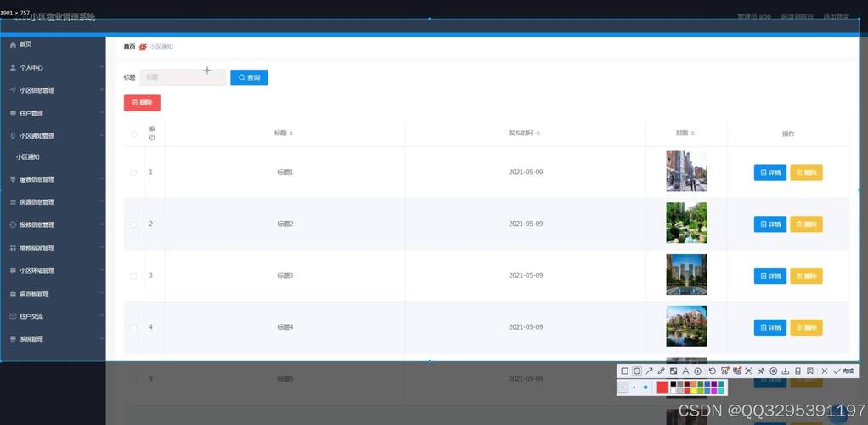Save screenshot with download icon
The width and height of the screenshot is (868, 425).
(x=786, y=371)
